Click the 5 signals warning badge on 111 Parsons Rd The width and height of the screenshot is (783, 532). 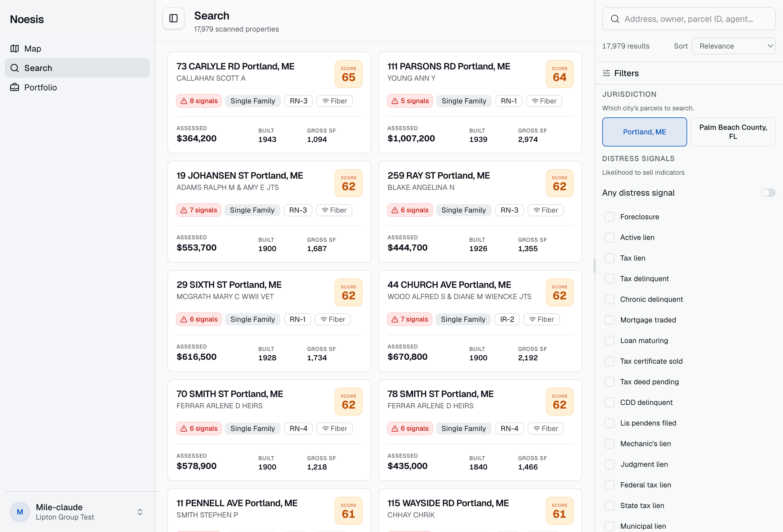(x=410, y=101)
